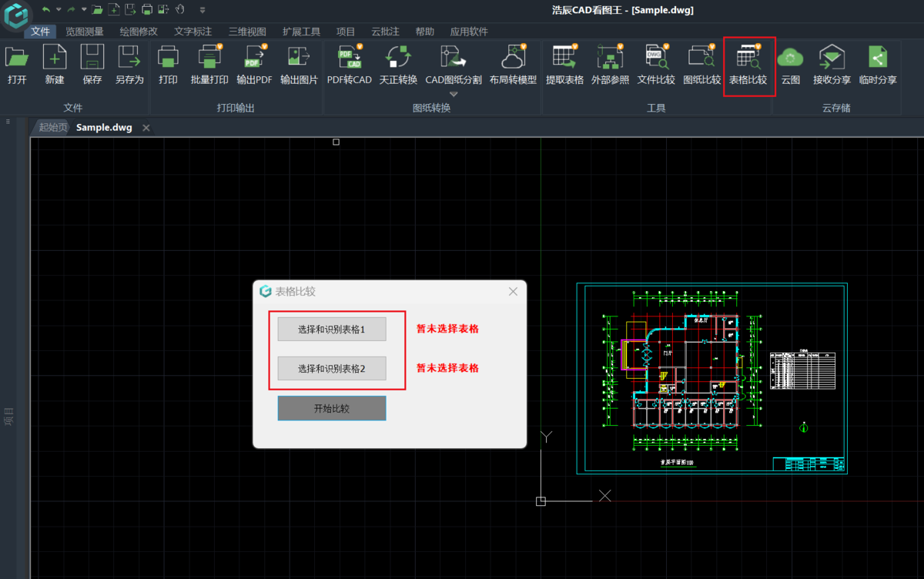Switch to the 览图测量 ribbon tab
The image size is (924, 579).
click(85, 32)
